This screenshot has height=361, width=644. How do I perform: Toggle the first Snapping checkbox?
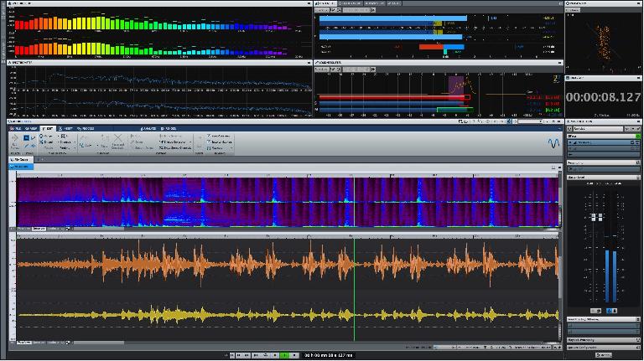point(209,136)
